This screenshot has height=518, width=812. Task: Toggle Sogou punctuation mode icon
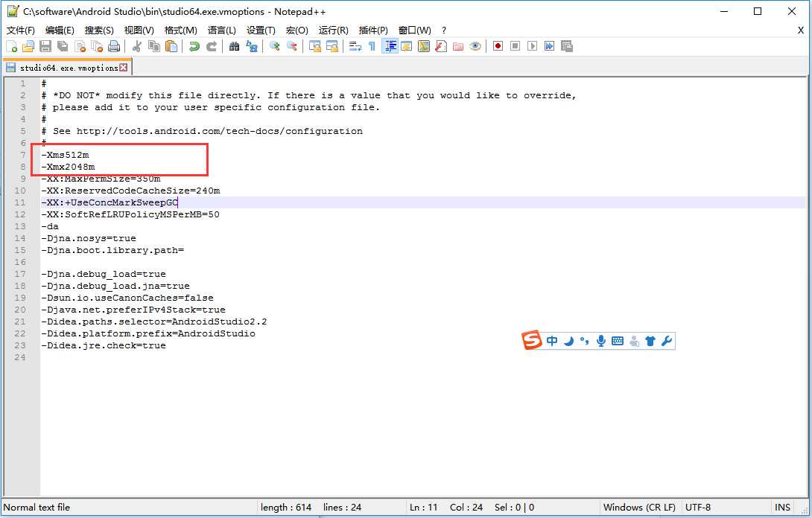pyautogui.click(x=585, y=341)
